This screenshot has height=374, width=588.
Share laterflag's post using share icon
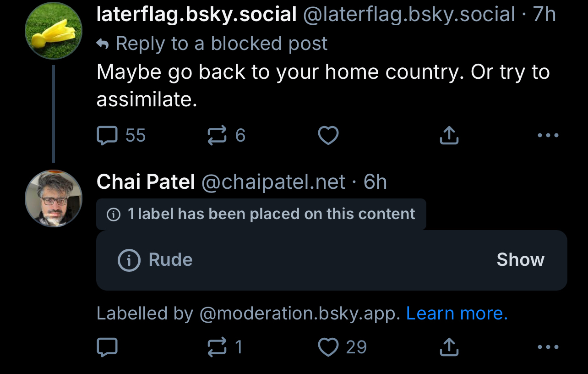click(449, 136)
